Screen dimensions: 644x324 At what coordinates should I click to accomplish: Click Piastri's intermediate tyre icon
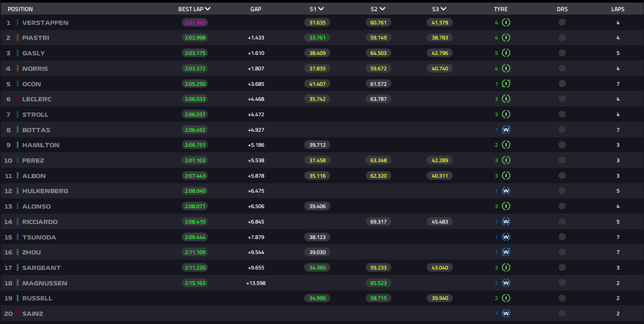pos(506,38)
